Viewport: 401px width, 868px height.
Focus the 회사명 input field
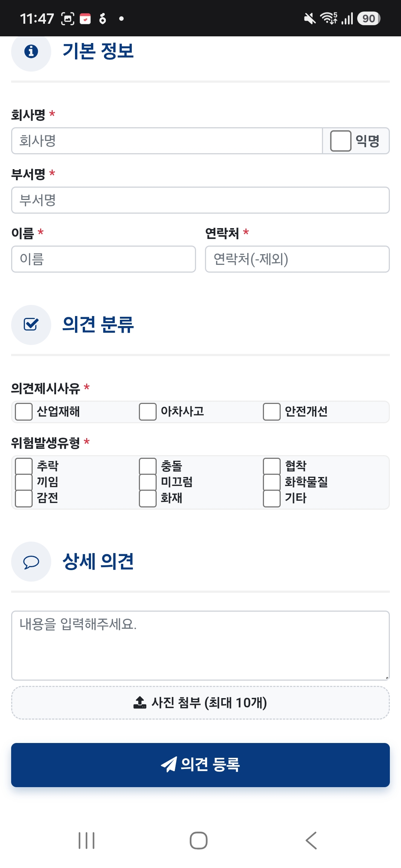tap(167, 141)
